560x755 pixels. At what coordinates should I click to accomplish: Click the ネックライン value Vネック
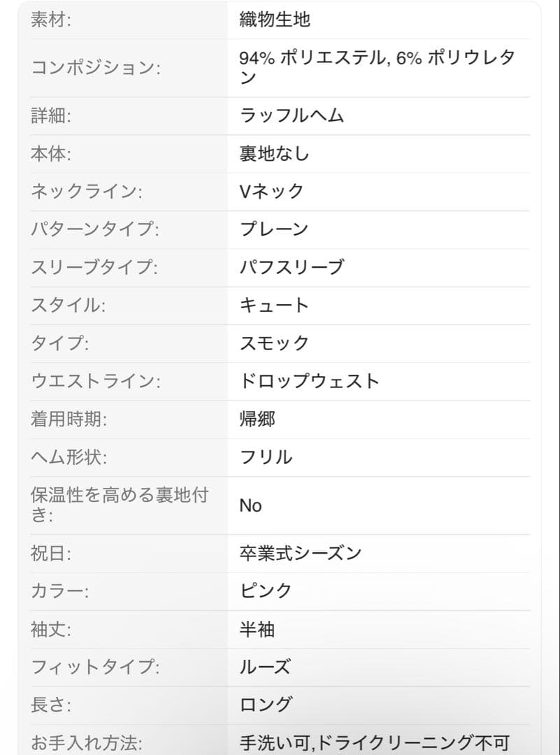coord(271,192)
